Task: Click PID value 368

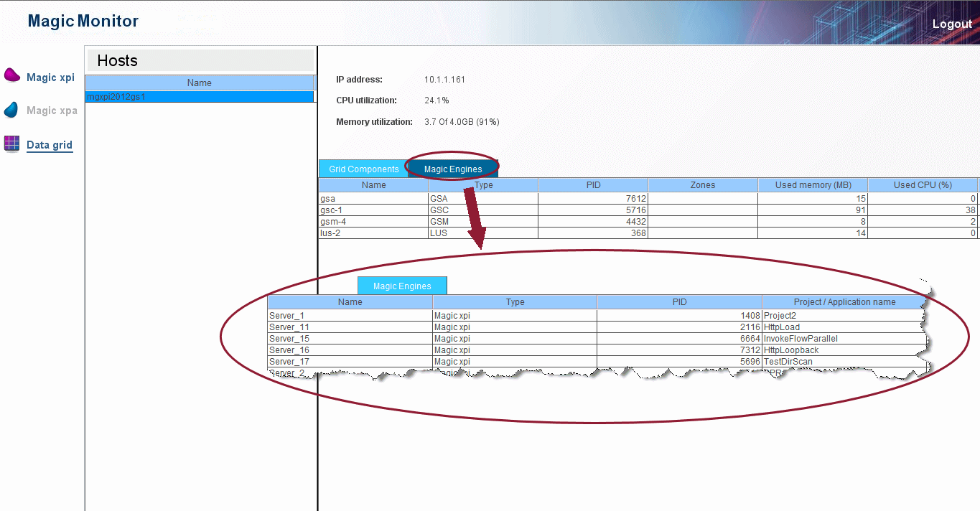Action: [638, 233]
